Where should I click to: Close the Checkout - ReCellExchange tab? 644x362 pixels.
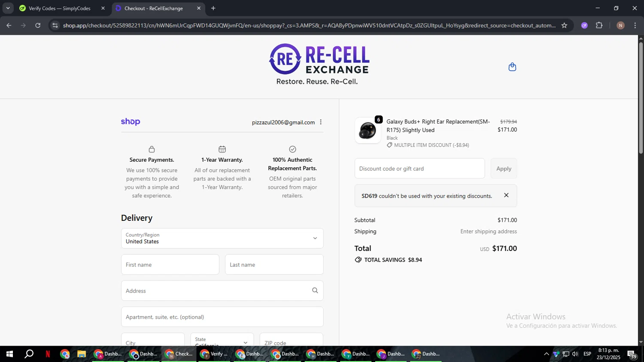199,8
